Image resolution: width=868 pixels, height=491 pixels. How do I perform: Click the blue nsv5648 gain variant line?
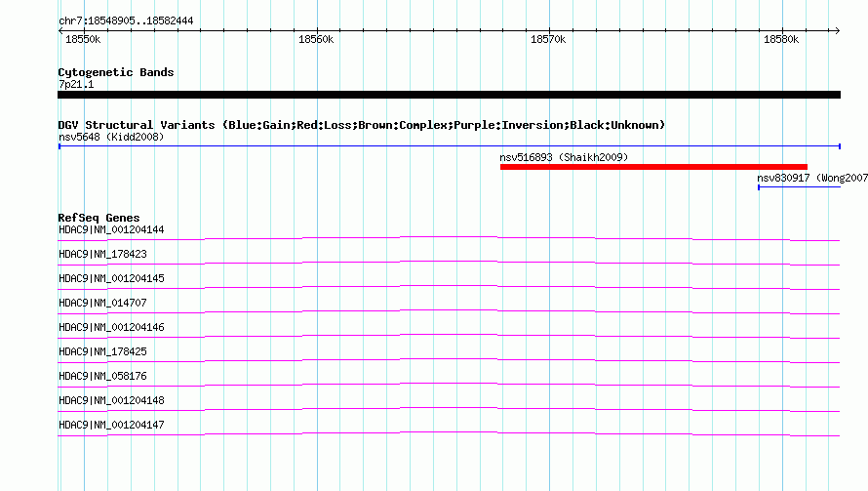pyautogui.click(x=449, y=146)
